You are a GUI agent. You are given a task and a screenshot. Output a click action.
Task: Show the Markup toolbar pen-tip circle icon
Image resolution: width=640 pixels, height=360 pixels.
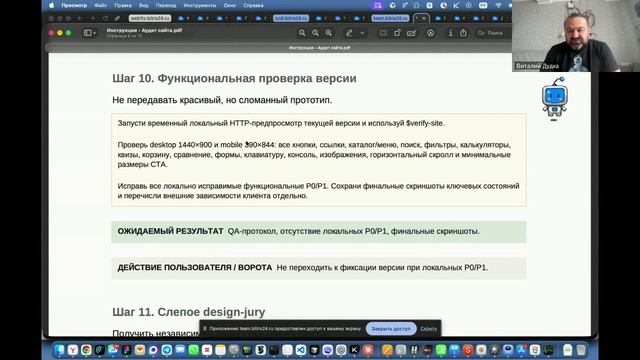click(x=431, y=33)
